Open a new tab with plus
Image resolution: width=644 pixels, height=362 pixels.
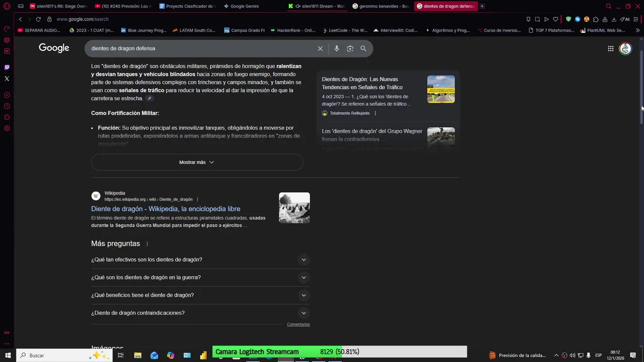point(482,7)
